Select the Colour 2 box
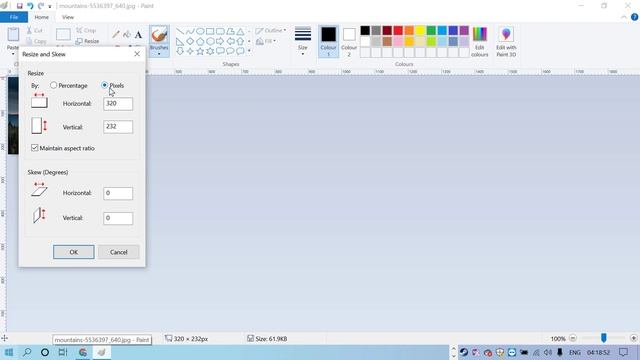 (x=349, y=41)
